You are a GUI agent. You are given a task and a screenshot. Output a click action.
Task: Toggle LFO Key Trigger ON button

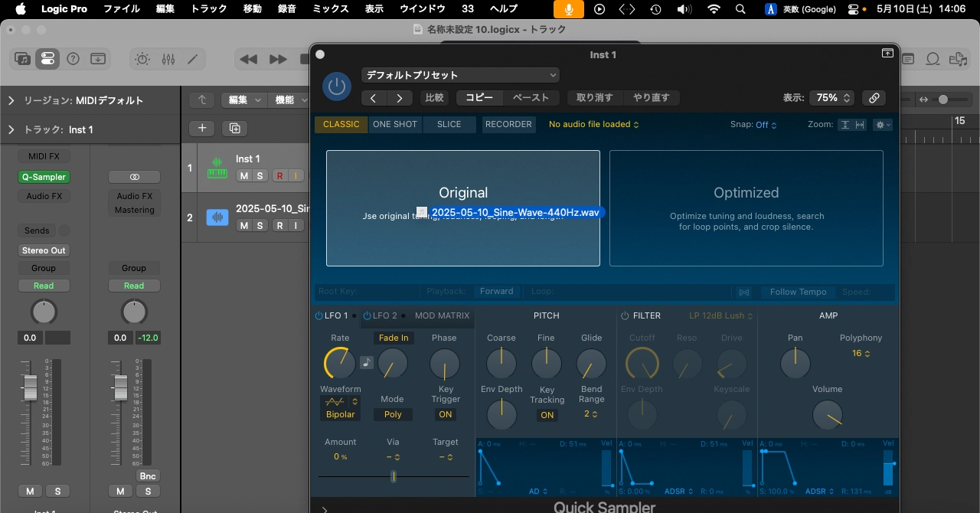[445, 414]
